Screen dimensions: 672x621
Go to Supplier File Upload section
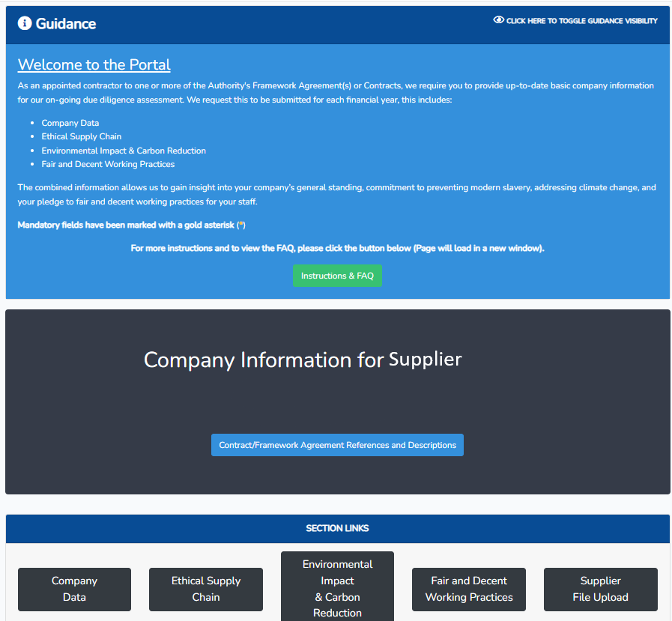point(600,589)
